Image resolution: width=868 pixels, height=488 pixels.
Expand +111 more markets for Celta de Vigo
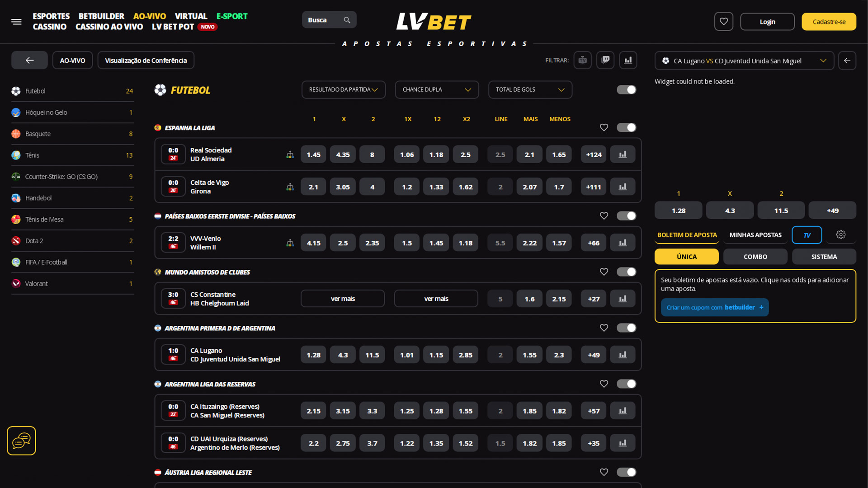[593, 187]
